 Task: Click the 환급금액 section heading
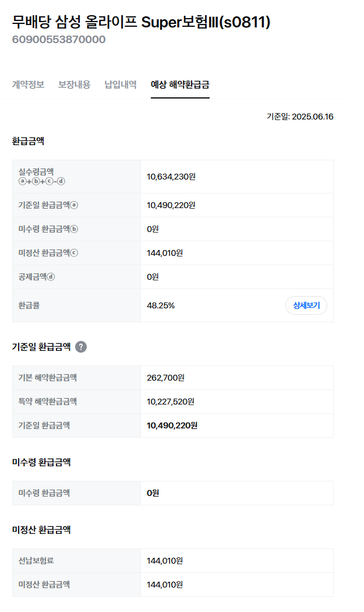coord(28,141)
